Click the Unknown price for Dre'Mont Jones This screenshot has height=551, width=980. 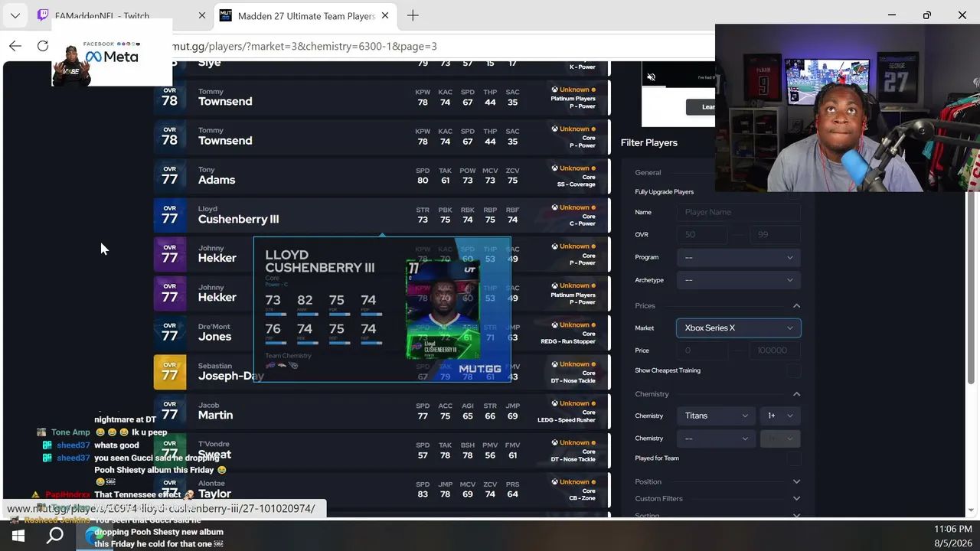[x=573, y=325]
